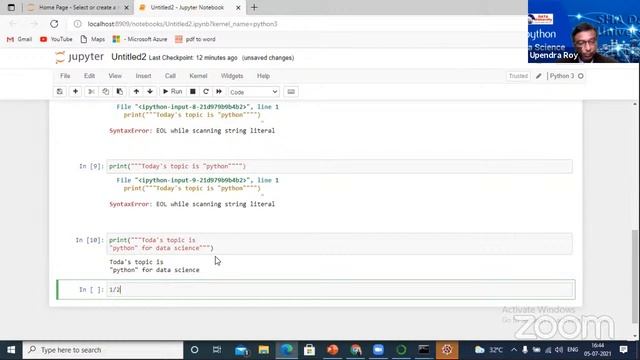Open the Zoom app on taskbar
This screenshot has height=360, width=640.
coord(378,350)
